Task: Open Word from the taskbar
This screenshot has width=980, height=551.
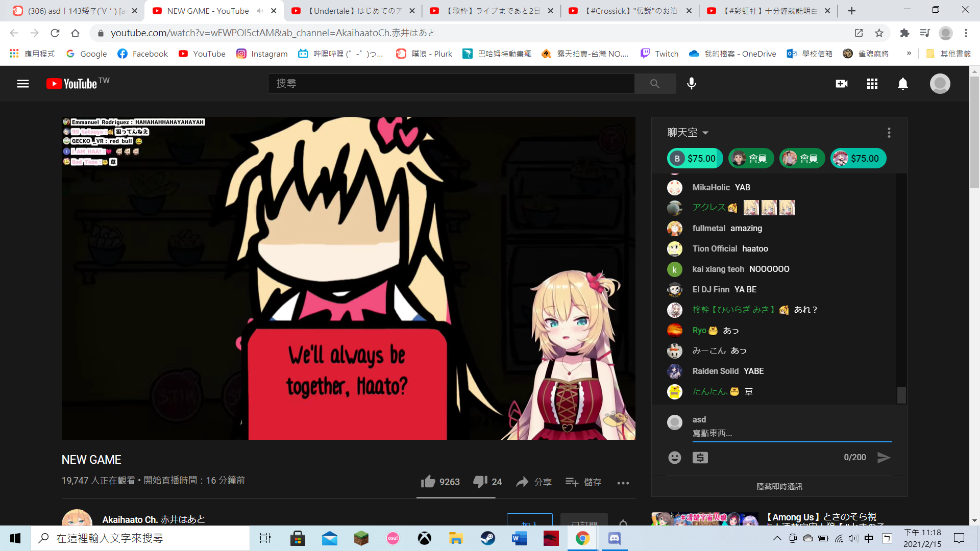Action: click(519, 538)
